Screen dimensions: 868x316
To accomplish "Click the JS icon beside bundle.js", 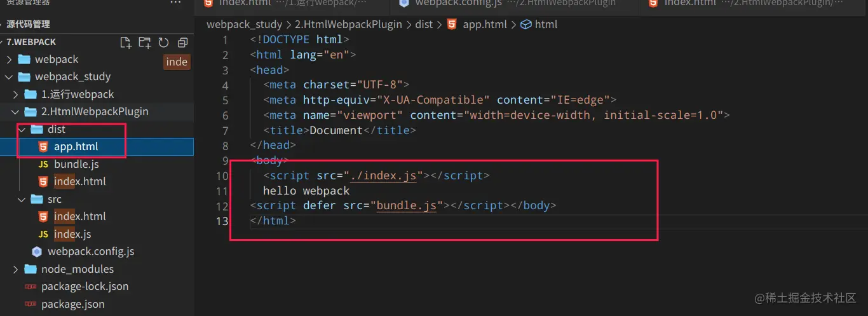I will (43, 164).
